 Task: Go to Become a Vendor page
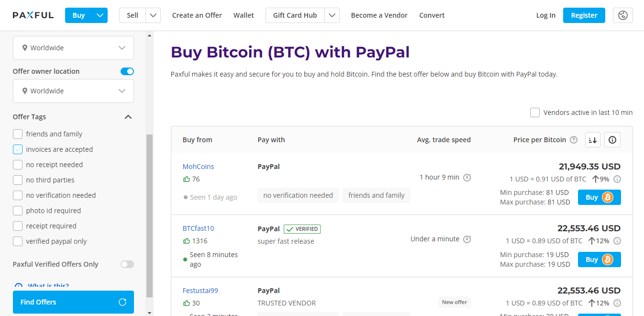[379, 15]
